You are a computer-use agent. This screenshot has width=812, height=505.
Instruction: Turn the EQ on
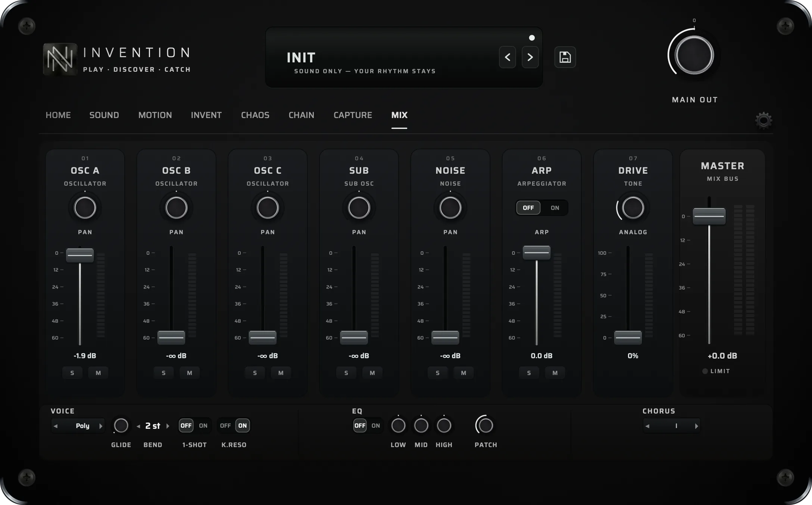(375, 425)
